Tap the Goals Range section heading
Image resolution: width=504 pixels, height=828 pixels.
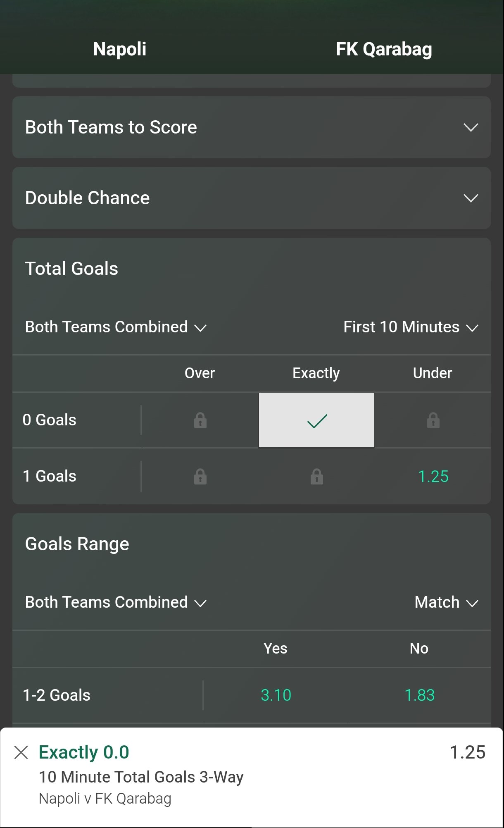point(77,544)
